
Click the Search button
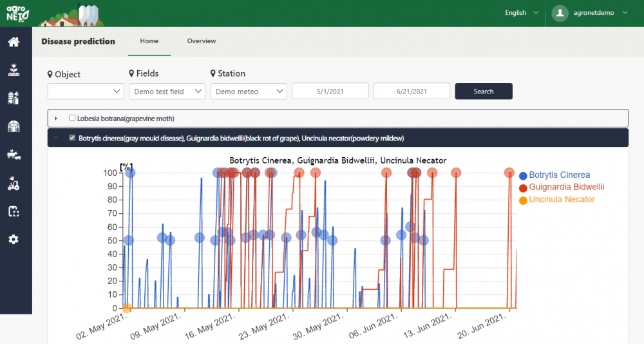click(x=483, y=91)
